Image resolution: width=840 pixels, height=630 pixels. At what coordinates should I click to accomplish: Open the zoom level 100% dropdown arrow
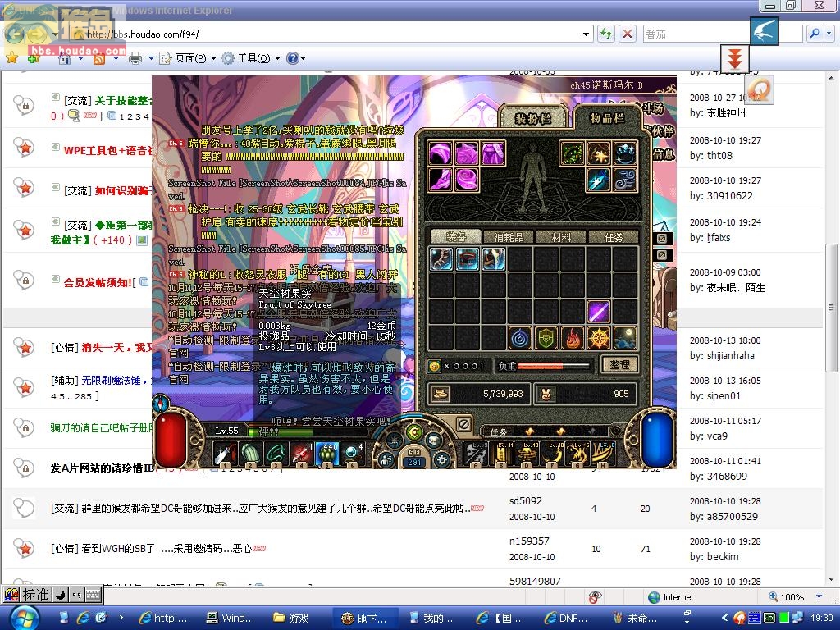(x=819, y=597)
